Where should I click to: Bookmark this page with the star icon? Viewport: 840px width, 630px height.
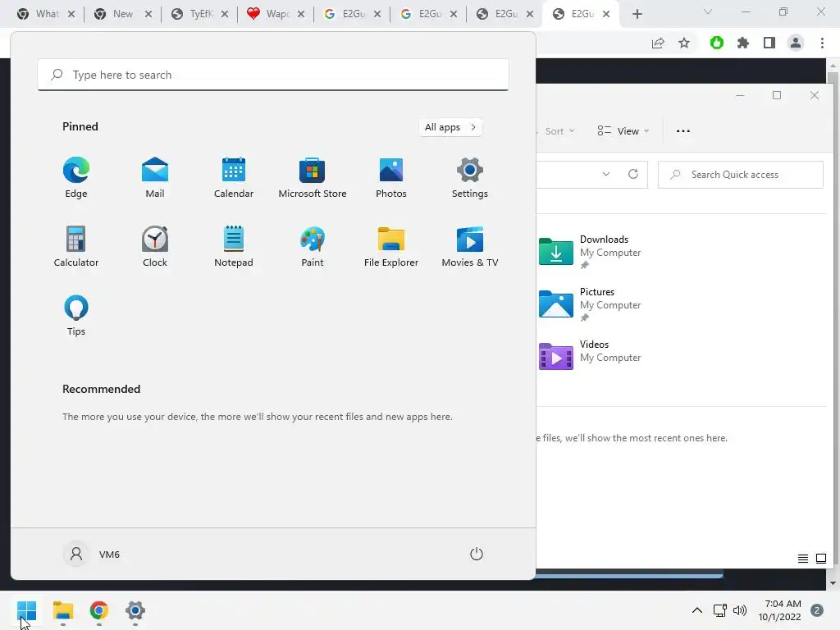pos(684,43)
